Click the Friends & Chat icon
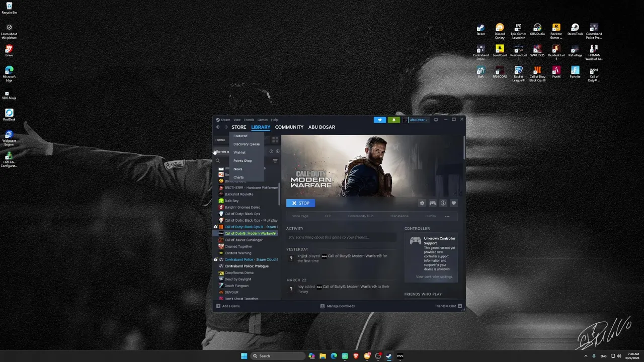The height and width of the screenshot is (362, 644). (460, 306)
